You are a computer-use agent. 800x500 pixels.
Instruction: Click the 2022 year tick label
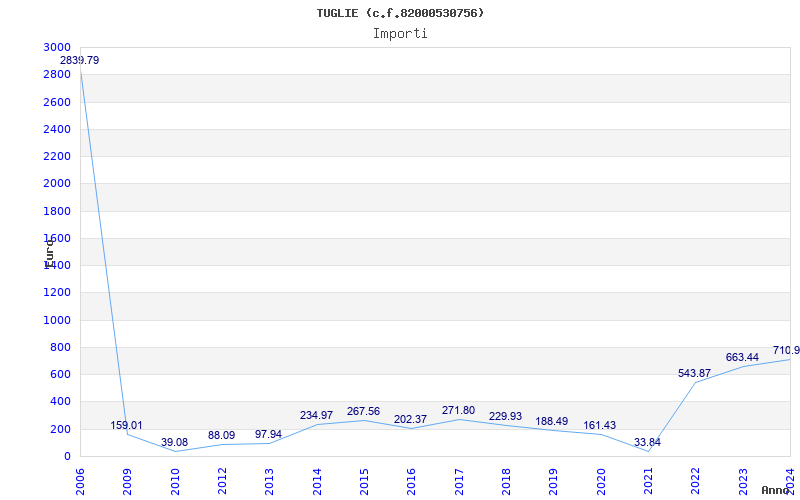click(695, 479)
